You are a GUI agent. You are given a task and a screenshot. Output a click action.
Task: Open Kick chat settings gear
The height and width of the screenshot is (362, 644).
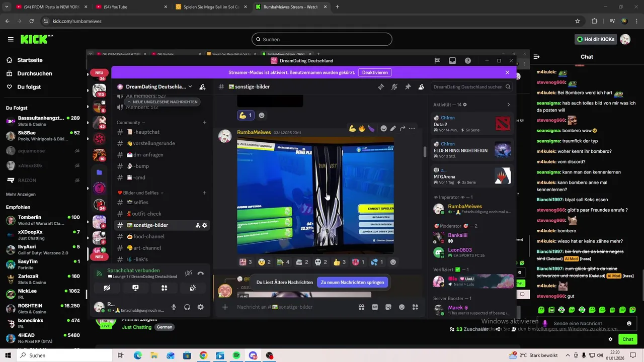pos(610,339)
